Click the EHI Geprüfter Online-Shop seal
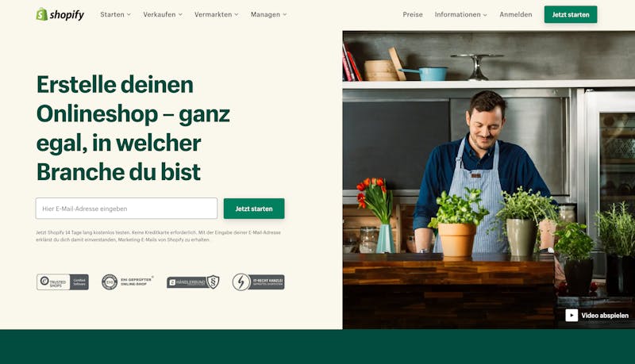Image resolution: width=635 pixels, height=364 pixels. pos(127,282)
